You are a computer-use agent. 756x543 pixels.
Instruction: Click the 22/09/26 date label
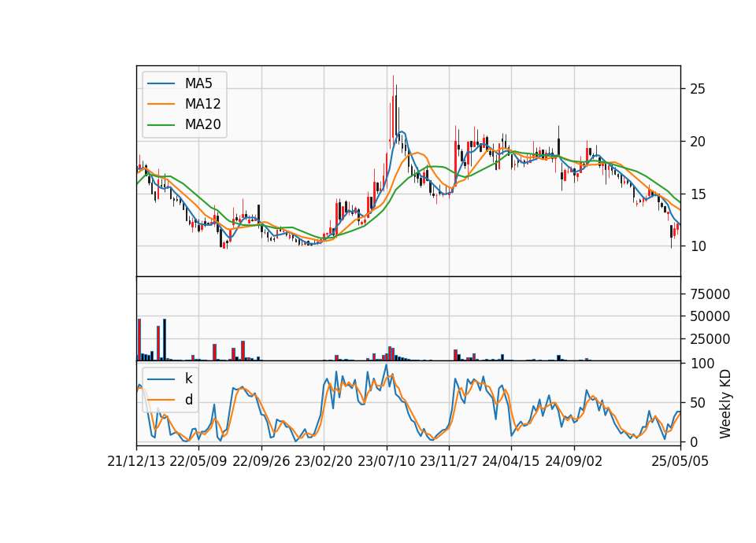[x=261, y=462]
